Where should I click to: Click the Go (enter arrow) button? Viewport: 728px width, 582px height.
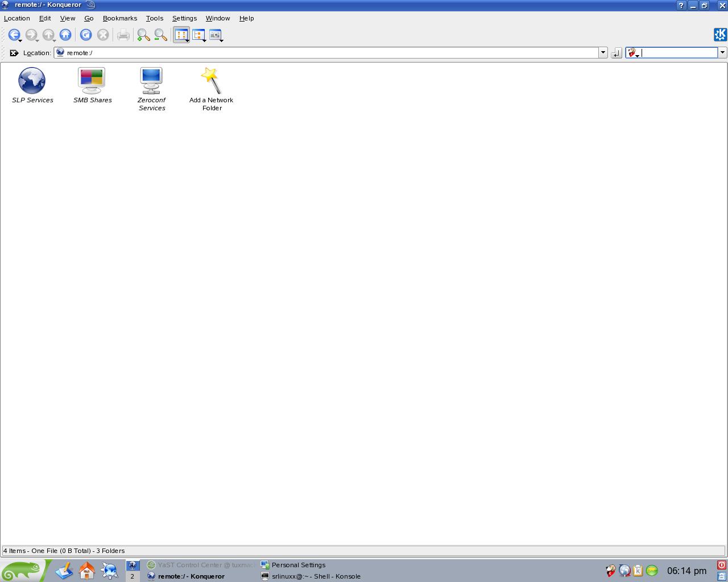[617, 53]
